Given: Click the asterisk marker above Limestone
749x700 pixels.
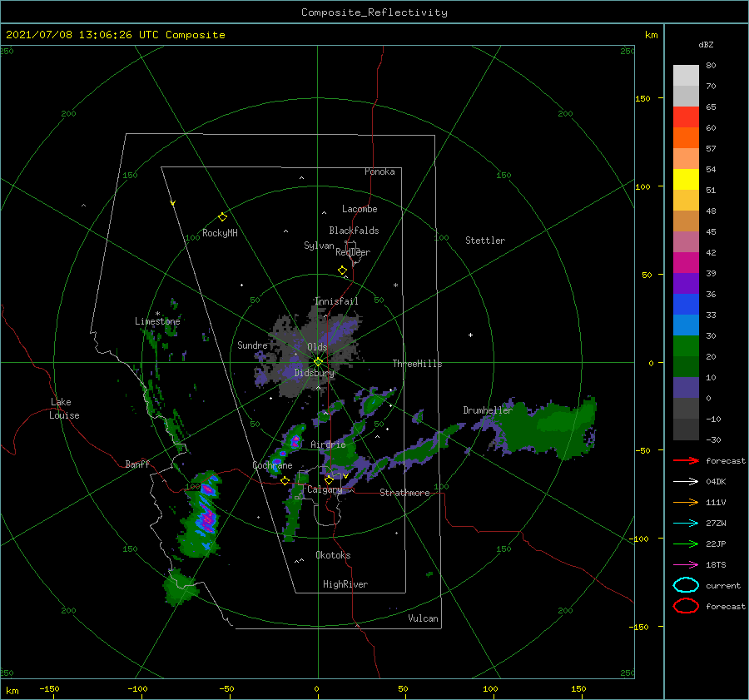Looking at the screenshot, I should tap(157, 314).
